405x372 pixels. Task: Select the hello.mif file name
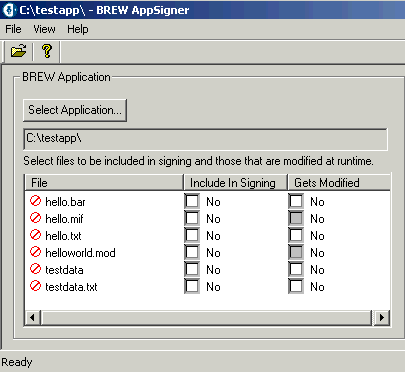point(64,219)
